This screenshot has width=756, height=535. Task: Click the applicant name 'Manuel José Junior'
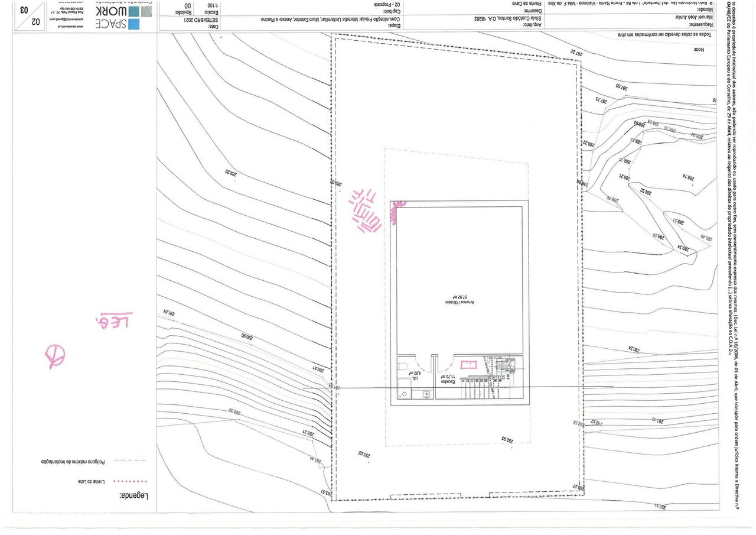click(693, 17)
